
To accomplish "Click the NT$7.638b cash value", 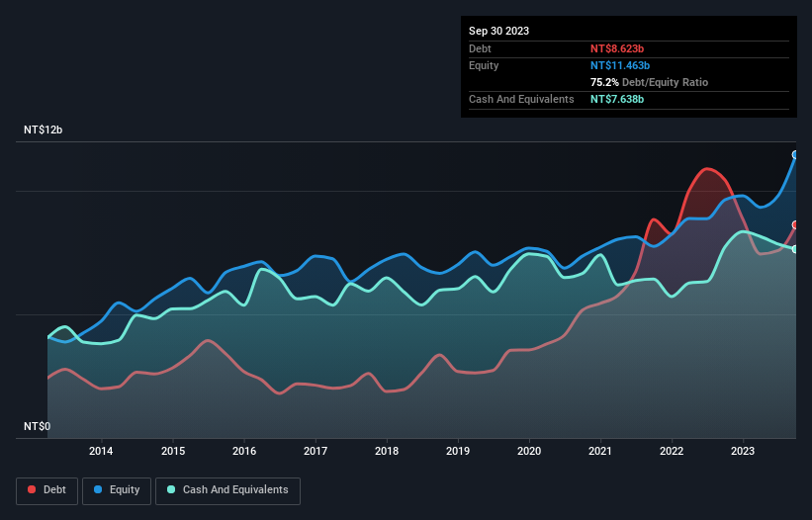I will click(x=617, y=99).
